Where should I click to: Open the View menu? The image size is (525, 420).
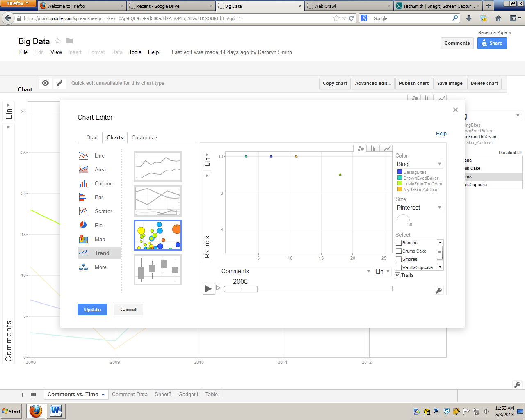56,52
